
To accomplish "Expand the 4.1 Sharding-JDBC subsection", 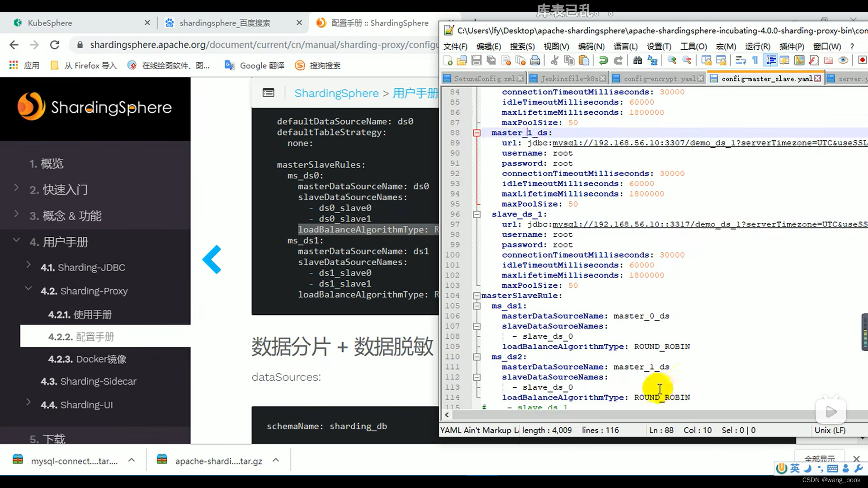I will (28, 264).
